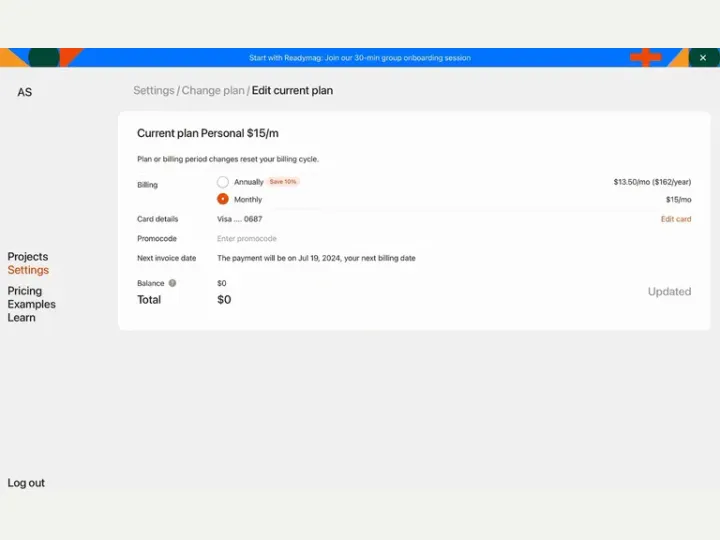This screenshot has width=720, height=540.
Task: Click the Edit current plan breadcrumb
Action: point(292,90)
